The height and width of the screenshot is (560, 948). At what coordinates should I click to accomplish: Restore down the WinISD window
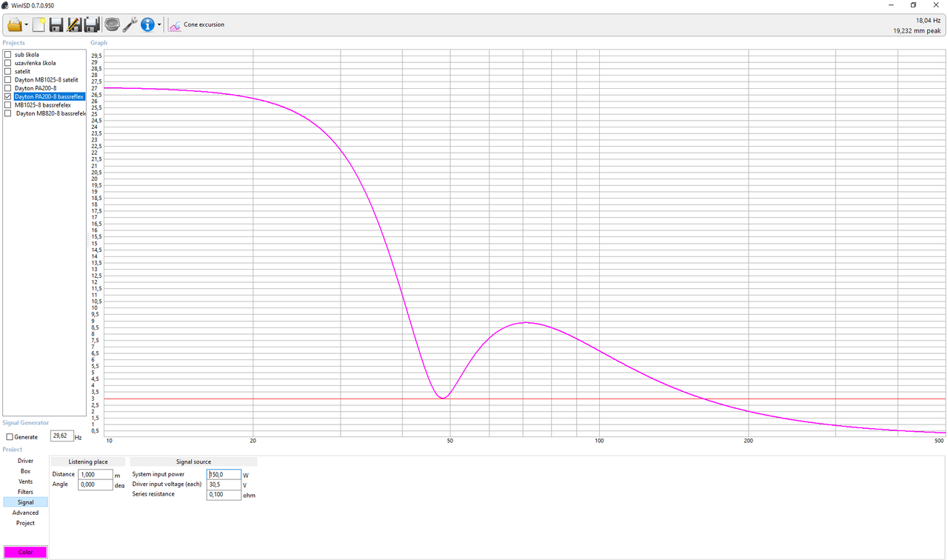click(x=913, y=5)
